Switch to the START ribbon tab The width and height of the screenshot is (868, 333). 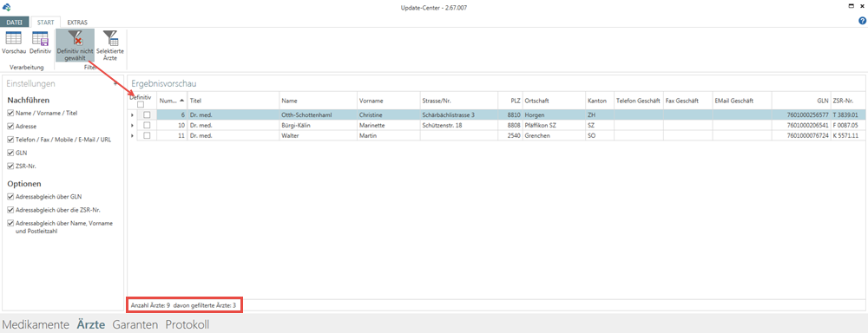[45, 23]
